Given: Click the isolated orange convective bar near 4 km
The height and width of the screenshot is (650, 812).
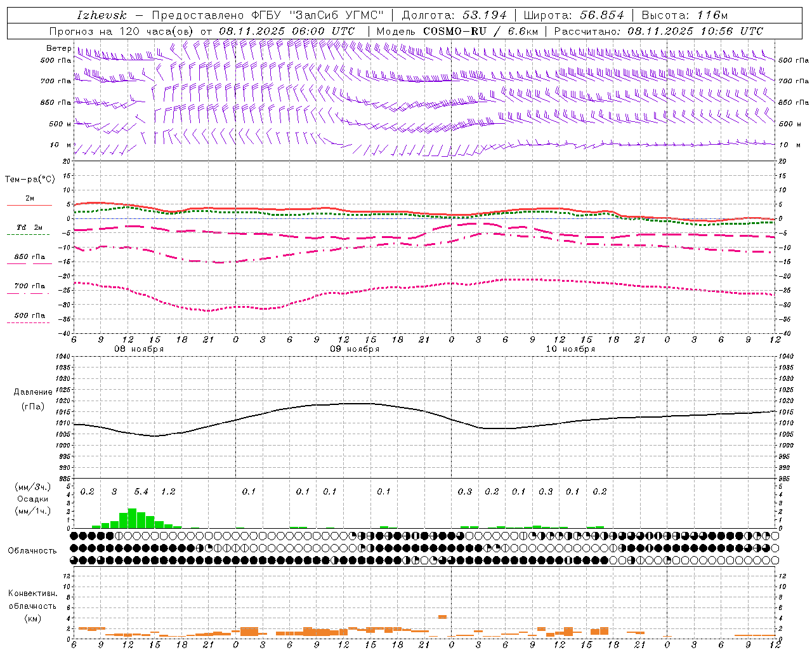Looking at the screenshot, I should coord(442,616).
